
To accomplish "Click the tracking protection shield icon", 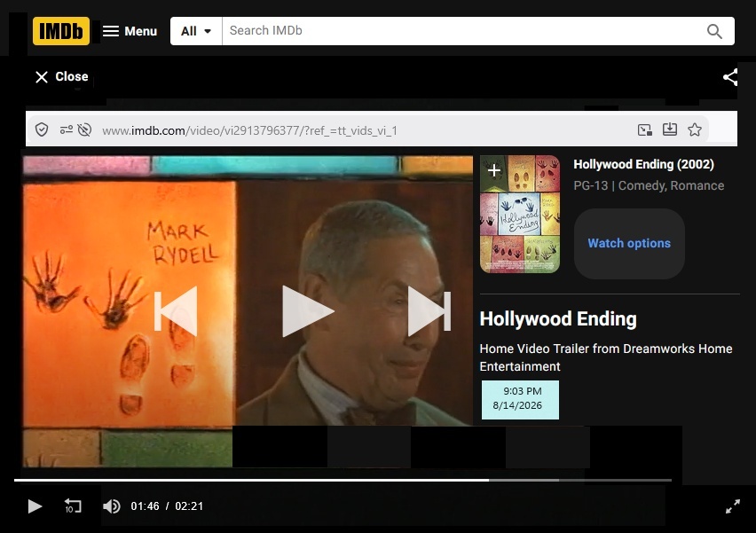I will [x=42, y=129].
